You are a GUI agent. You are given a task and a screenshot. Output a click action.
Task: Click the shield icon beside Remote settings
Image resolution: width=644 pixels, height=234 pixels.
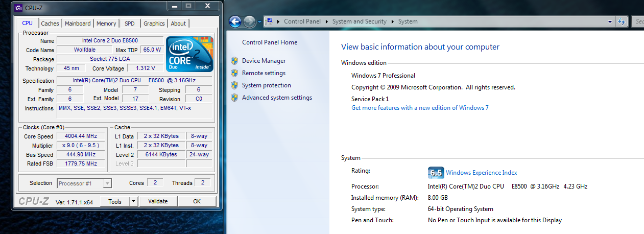pyautogui.click(x=234, y=73)
